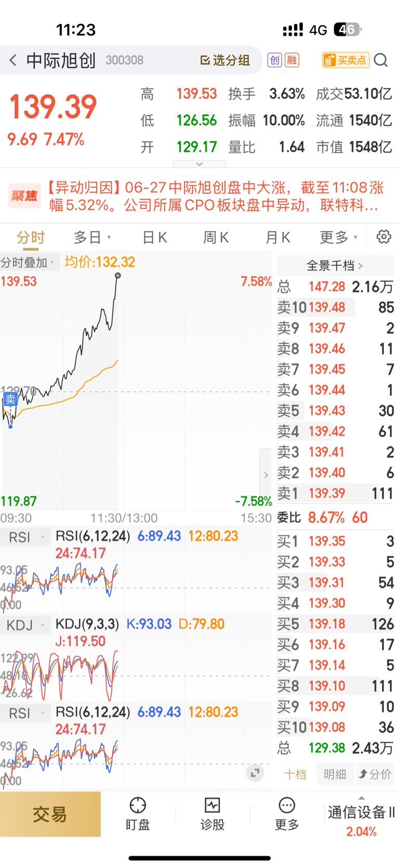The image size is (399, 868).
Task: Select the 买10 139.08 bid row
Action: click(335, 727)
